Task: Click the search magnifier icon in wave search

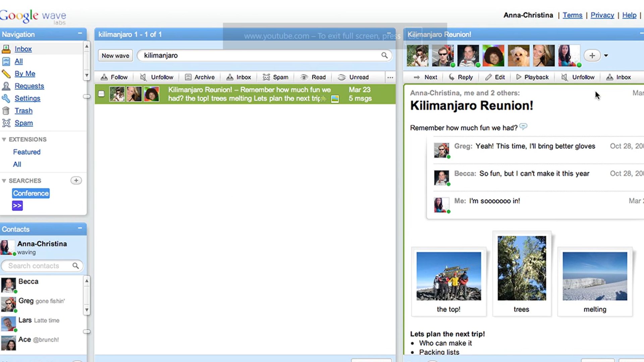Action: [384, 55]
